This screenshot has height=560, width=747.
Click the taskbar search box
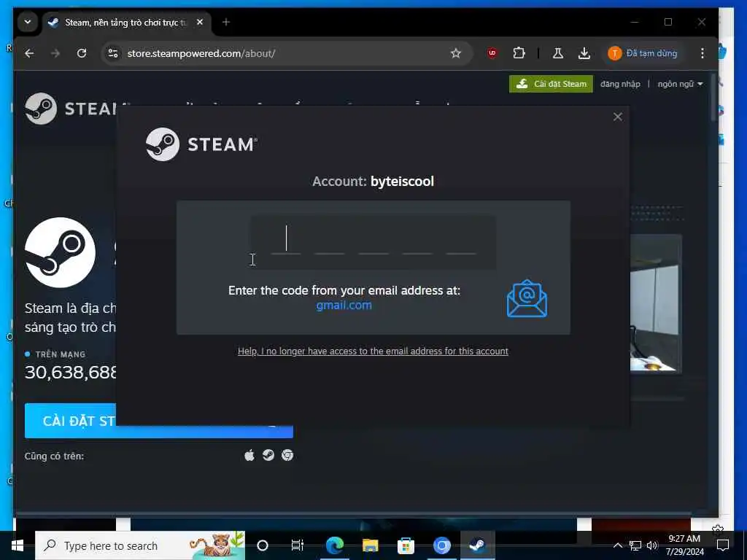[140, 545]
